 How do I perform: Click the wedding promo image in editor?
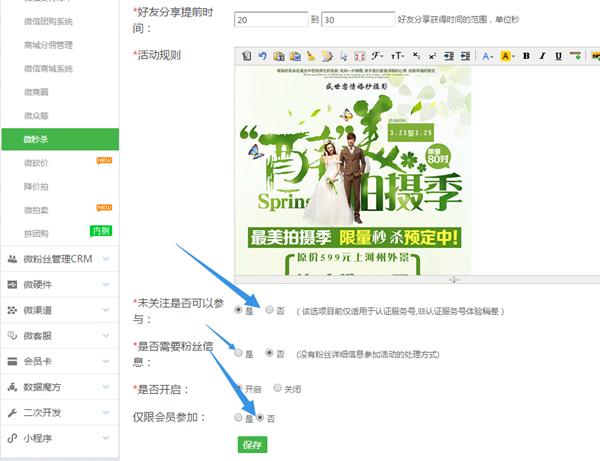352,170
